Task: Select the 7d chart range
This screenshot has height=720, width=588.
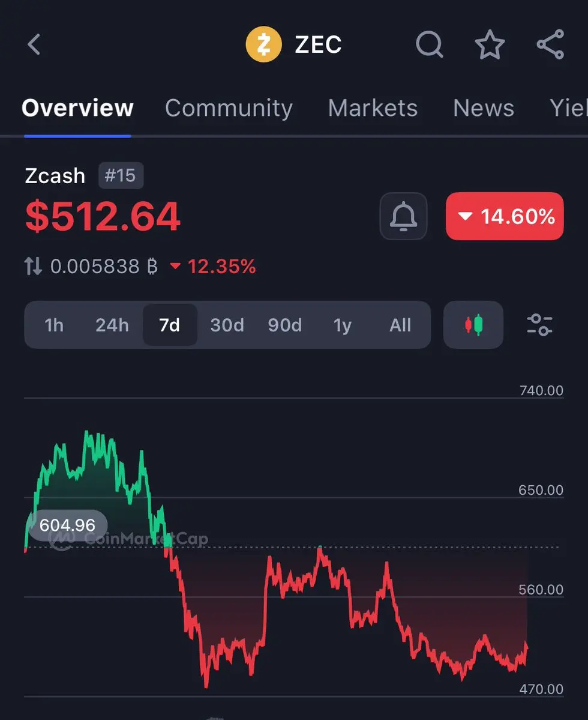Action: (170, 325)
